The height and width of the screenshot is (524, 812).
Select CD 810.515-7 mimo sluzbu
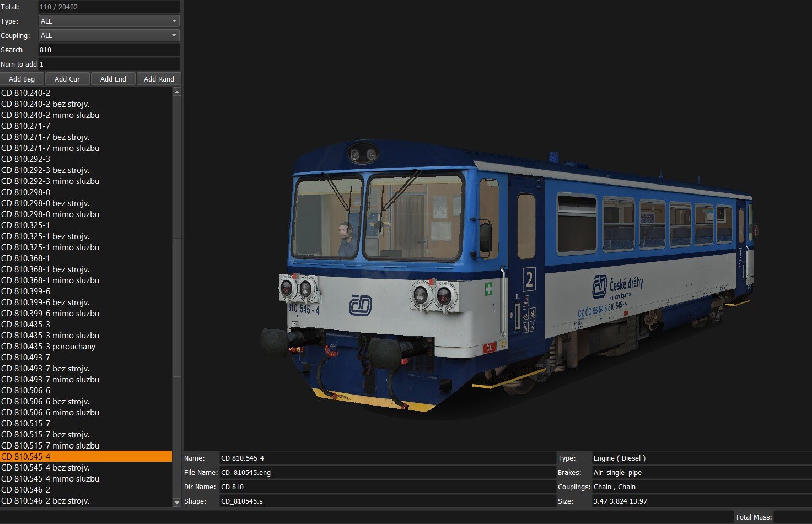tap(86, 445)
